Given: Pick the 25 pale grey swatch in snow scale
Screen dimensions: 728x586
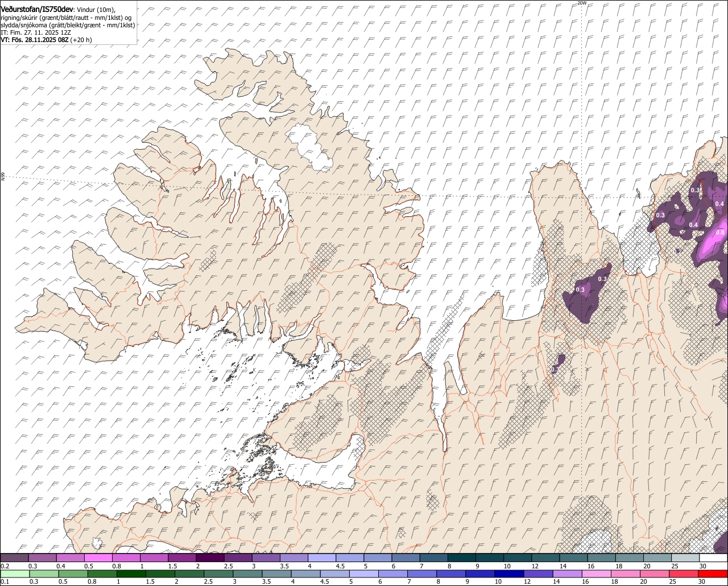Looking at the screenshot, I should tap(686, 558).
